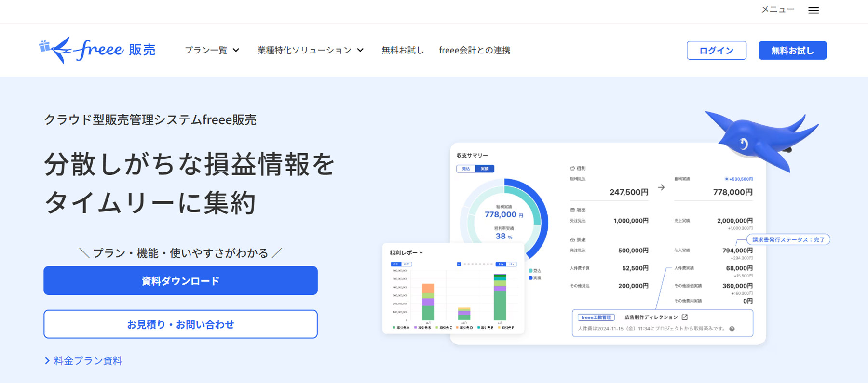This screenshot has height=383, width=868.
Task: Click the 247,500円 粗利見込 value
Action: coord(629,192)
